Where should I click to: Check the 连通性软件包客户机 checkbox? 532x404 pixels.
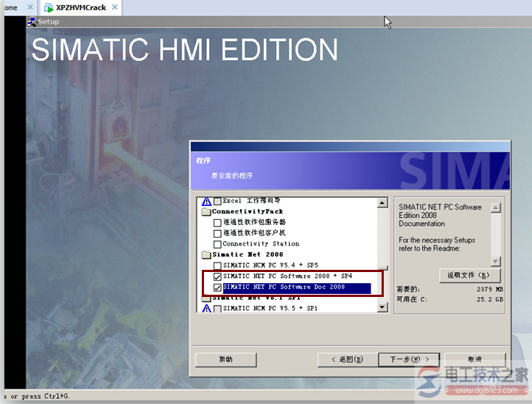[217, 233]
